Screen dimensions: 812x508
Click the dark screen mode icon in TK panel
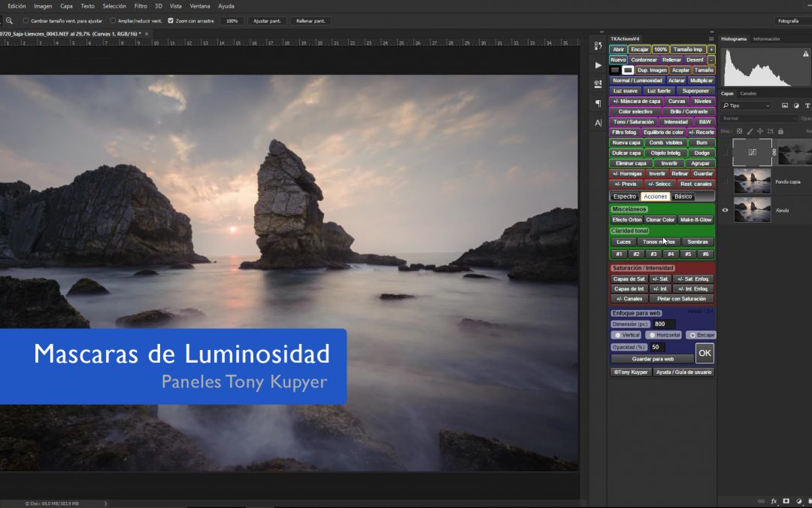click(x=615, y=70)
